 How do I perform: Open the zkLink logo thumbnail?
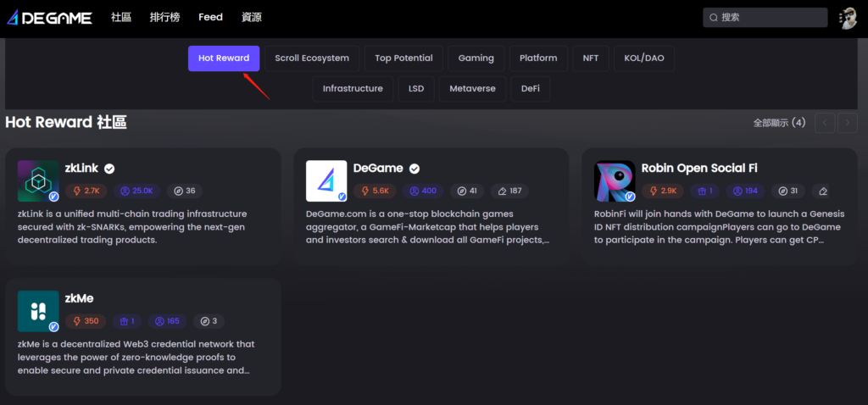tap(38, 181)
